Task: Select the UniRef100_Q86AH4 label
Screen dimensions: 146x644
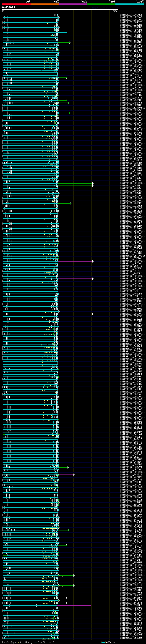Action: pyautogui.click(x=131, y=50)
